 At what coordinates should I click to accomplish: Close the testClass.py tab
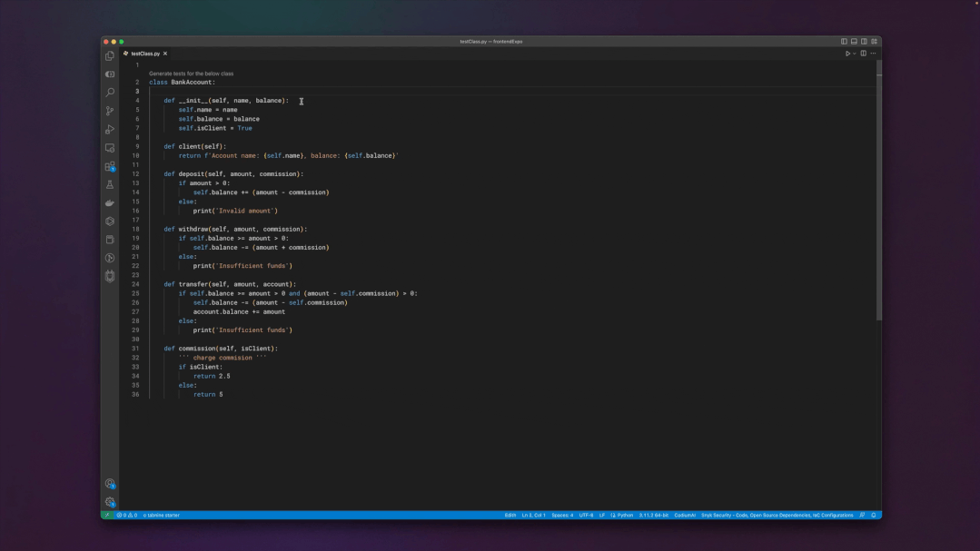[165, 54]
